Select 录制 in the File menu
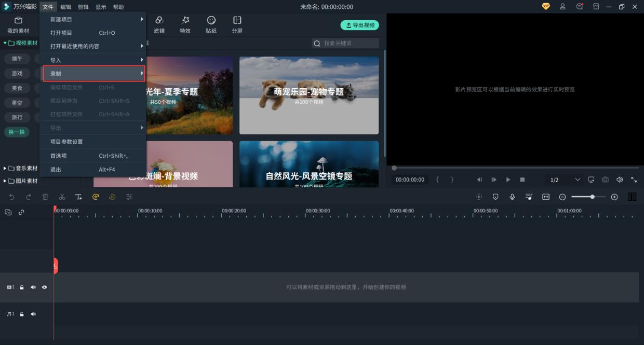Image resolution: width=644 pixels, height=345 pixels. coord(93,74)
